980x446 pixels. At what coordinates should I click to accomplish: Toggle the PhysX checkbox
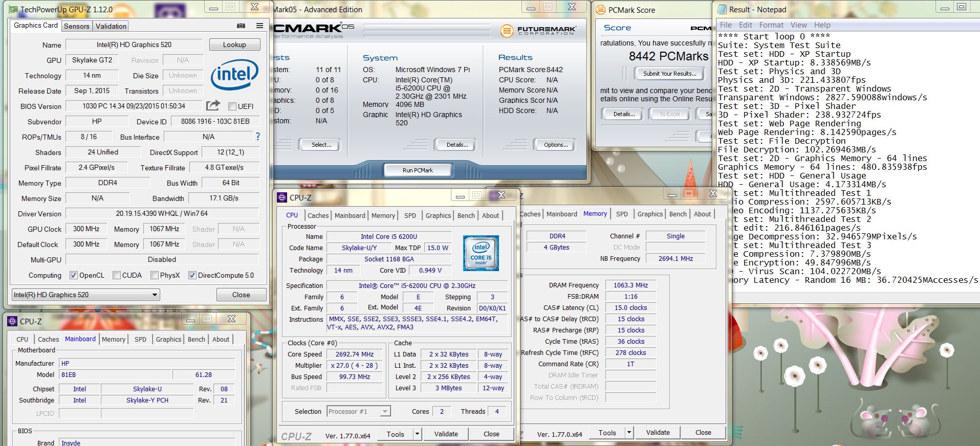(x=155, y=275)
